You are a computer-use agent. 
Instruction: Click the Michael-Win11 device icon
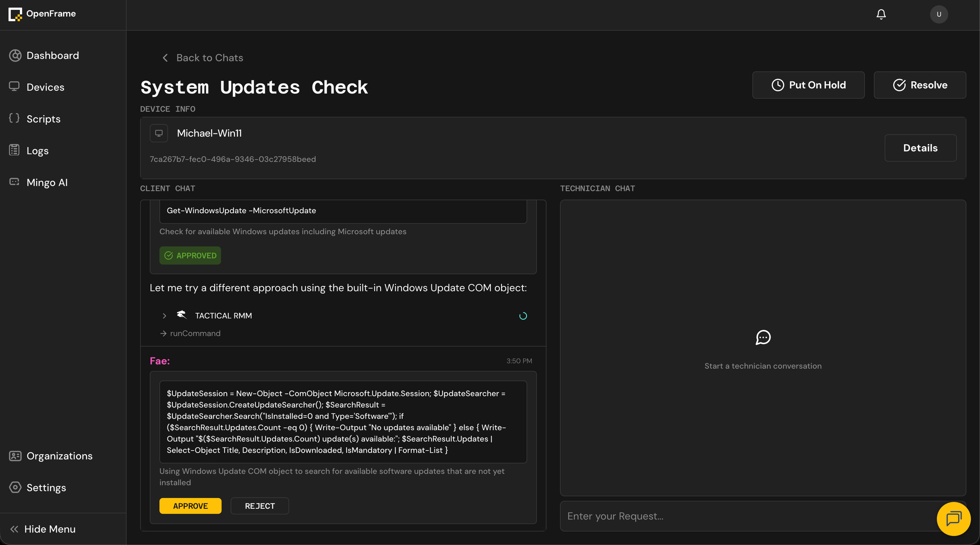pos(159,133)
